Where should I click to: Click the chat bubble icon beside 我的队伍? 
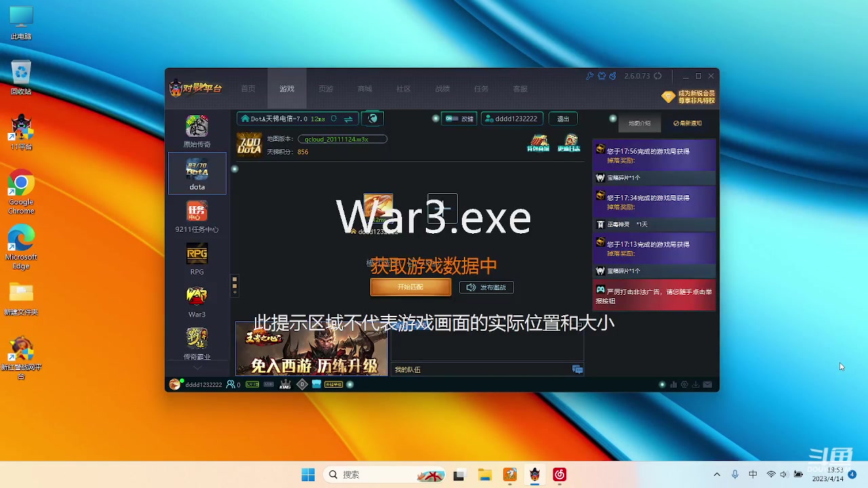pyautogui.click(x=578, y=369)
